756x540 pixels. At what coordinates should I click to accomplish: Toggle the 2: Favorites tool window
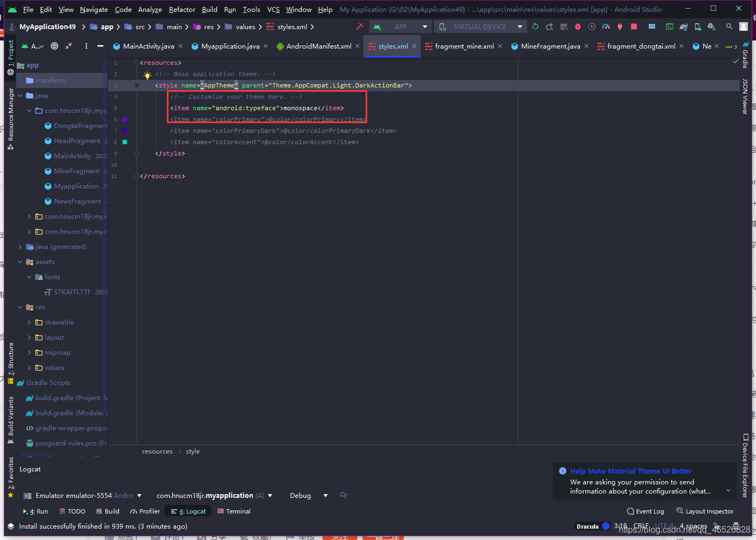click(11, 477)
